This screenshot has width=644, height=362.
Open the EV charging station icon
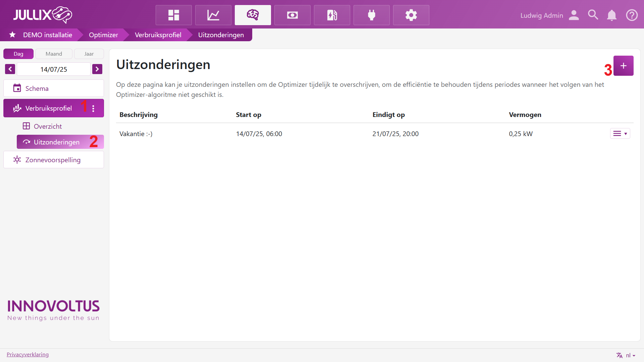click(x=332, y=15)
